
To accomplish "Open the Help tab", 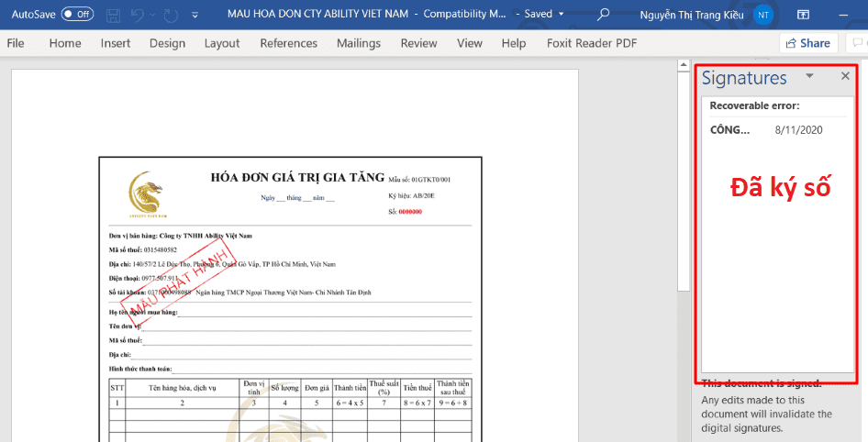I will click(x=514, y=43).
